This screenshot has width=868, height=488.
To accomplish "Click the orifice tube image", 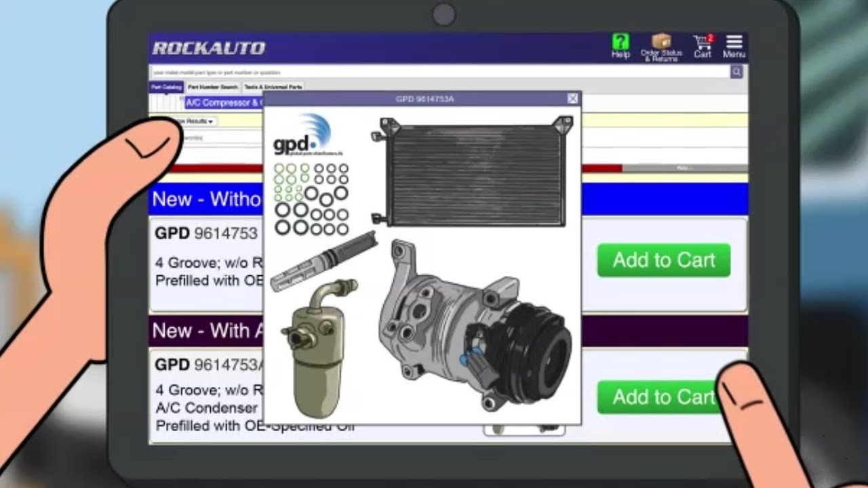I will click(323, 262).
